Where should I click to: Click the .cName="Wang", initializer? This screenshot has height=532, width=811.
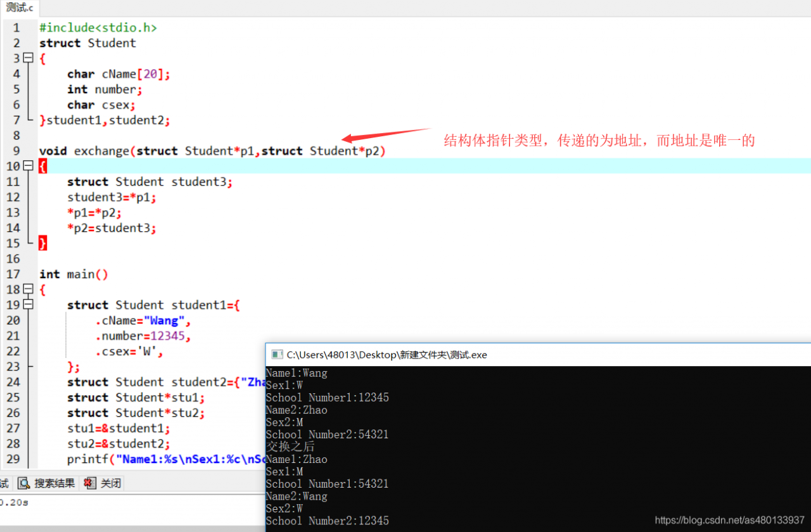pyautogui.click(x=143, y=320)
